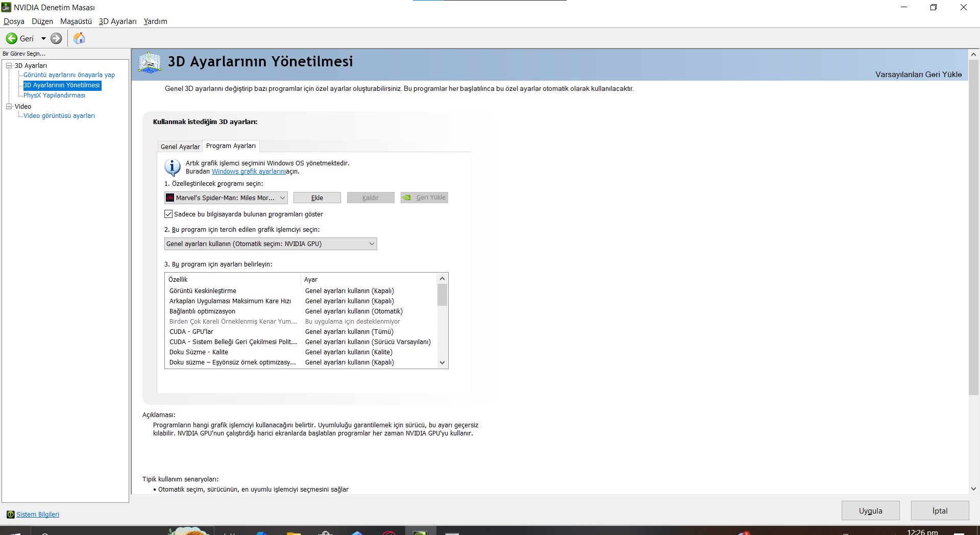Click the settings list scroll-down arrow

tap(443, 362)
